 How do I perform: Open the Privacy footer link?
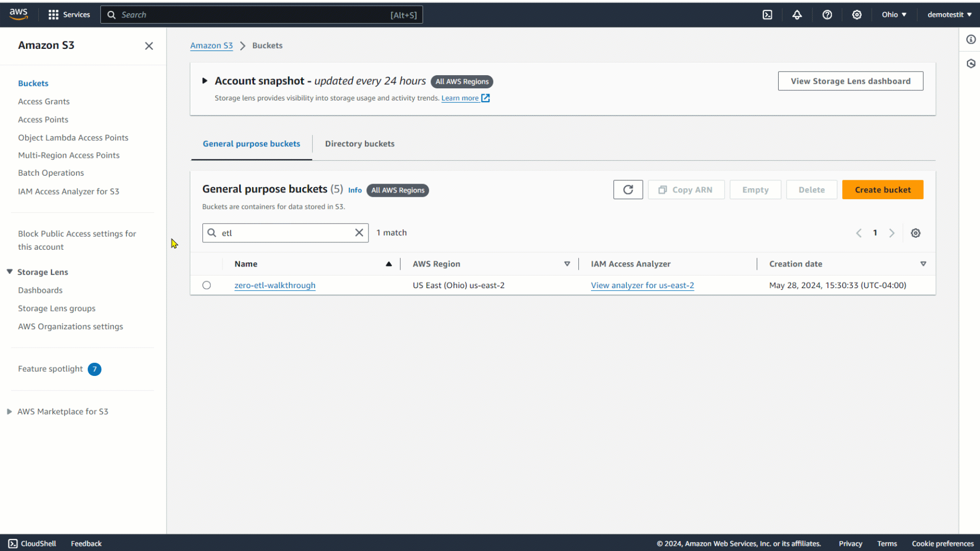pos(851,544)
